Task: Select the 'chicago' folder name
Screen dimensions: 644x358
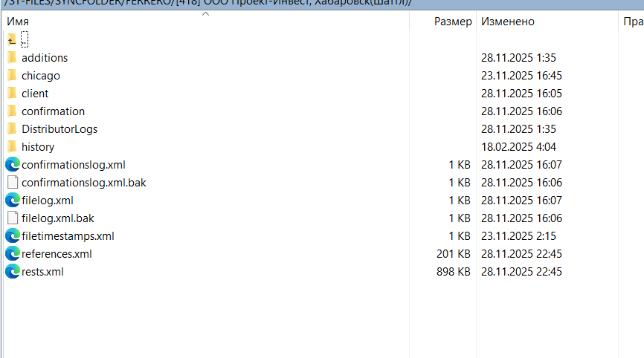Action: pyautogui.click(x=41, y=76)
